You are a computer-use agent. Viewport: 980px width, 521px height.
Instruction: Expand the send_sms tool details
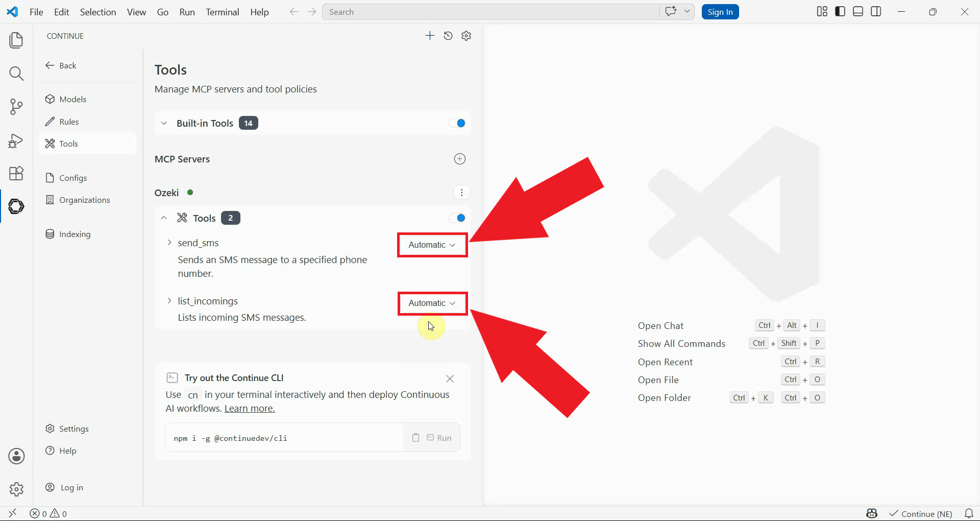(x=169, y=243)
